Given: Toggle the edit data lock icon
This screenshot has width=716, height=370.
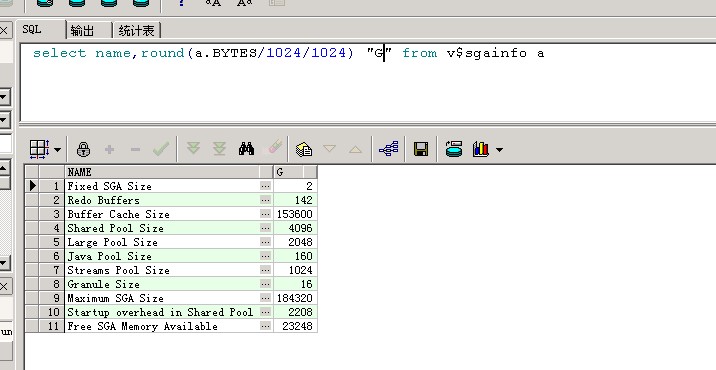Looking at the screenshot, I should coord(83,149).
